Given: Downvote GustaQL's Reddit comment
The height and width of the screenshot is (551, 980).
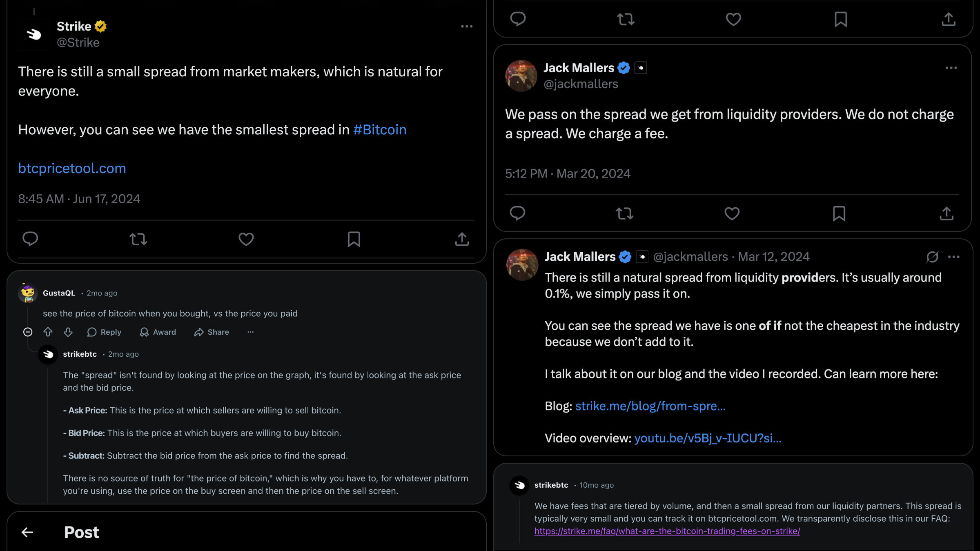Looking at the screenshot, I should (x=68, y=332).
